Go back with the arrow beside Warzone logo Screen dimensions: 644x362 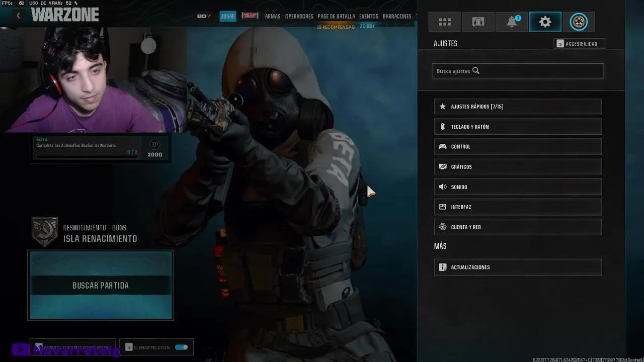coord(18,16)
